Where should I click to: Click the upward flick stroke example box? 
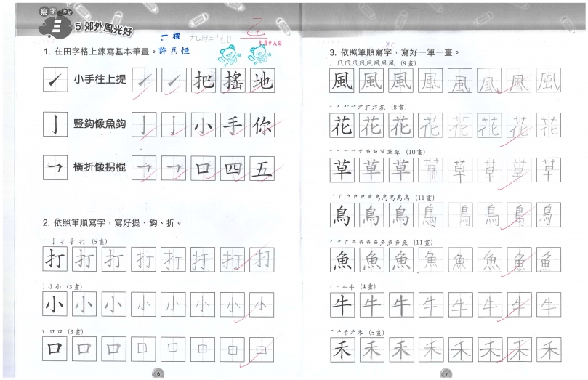(55, 81)
